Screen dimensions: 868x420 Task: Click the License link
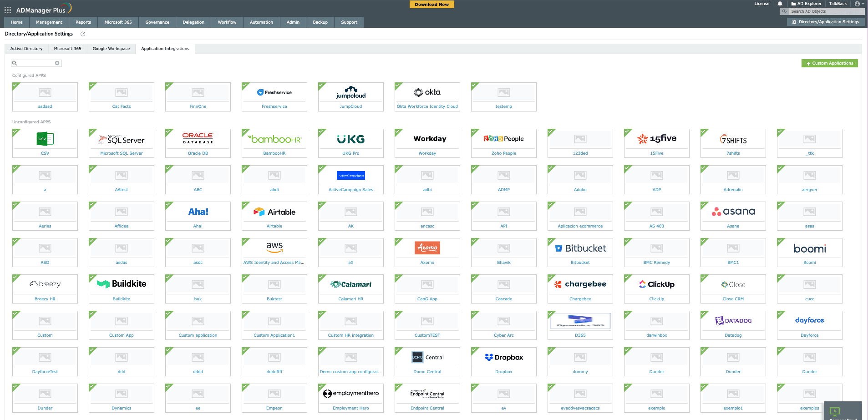click(x=762, y=4)
